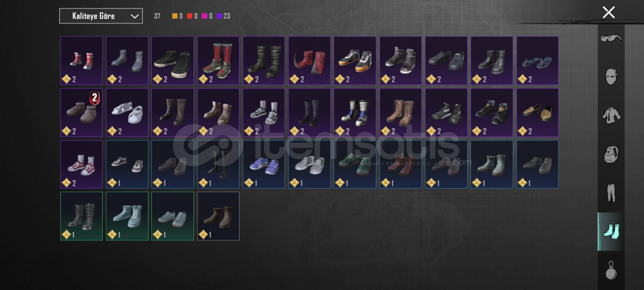Select the tall red striped boots
The width and height of the screenshot is (644, 290).
pyautogui.click(x=218, y=61)
